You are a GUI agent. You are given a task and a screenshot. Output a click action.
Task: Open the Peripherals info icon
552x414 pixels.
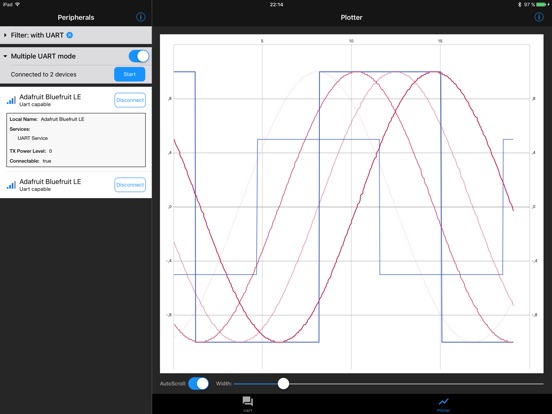[140, 17]
